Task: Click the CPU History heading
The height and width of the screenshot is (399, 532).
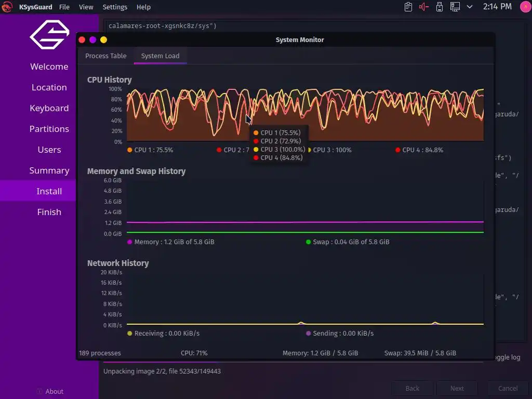Action: pos(109,79)
